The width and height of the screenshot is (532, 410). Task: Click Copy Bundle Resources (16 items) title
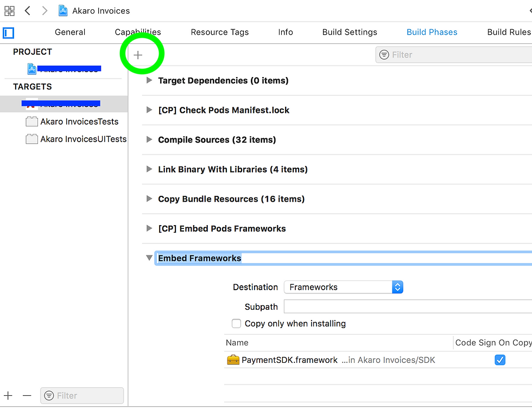(231, 199)
